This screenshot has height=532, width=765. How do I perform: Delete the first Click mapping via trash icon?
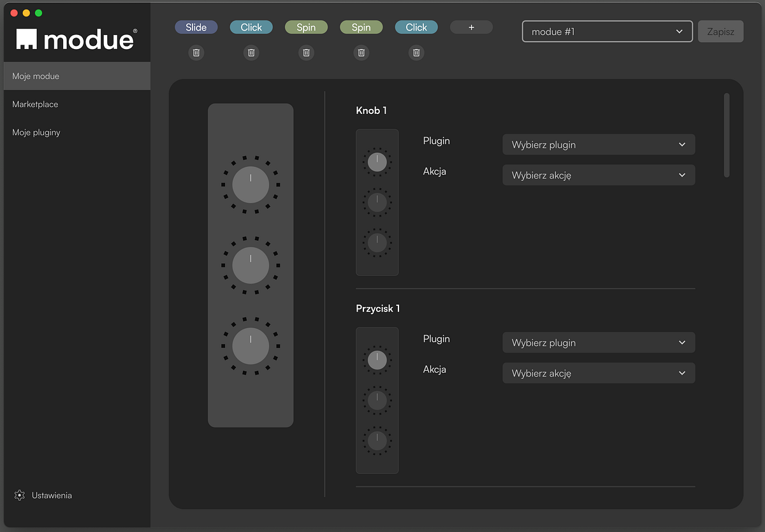pyautogui.click(x=251, y=53)
